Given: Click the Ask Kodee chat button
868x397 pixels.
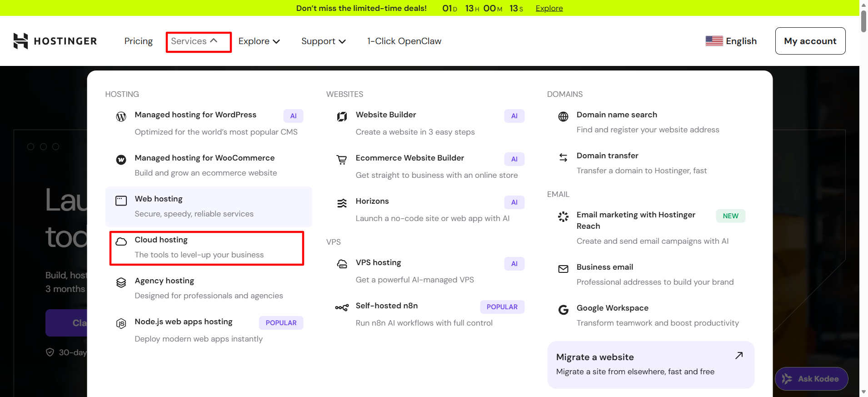Looking at the screenshot, I should (811, 379).
